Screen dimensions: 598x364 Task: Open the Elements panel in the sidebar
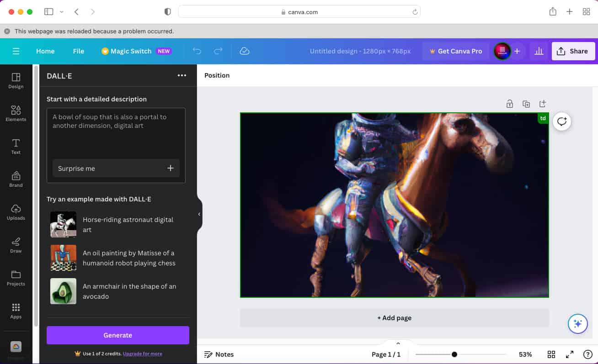[16, 113]
